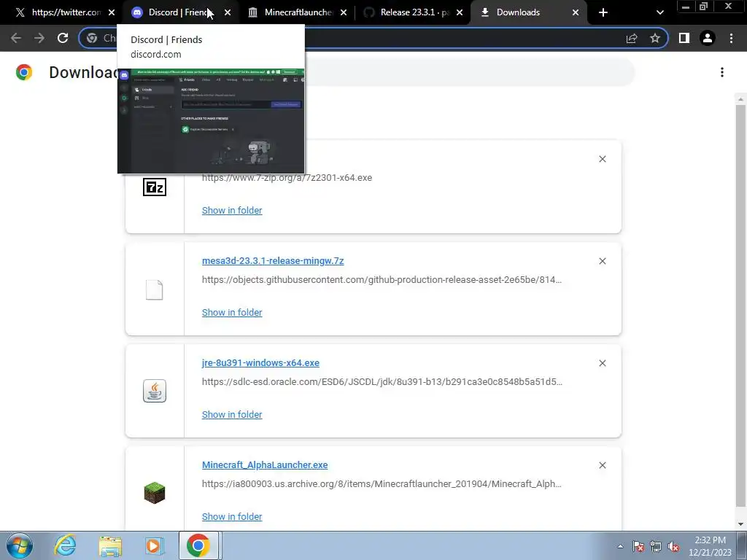This screenshot has width=747, height=560.
Task: Close the Release 23.3.1 tab
Action: (460, 12)
